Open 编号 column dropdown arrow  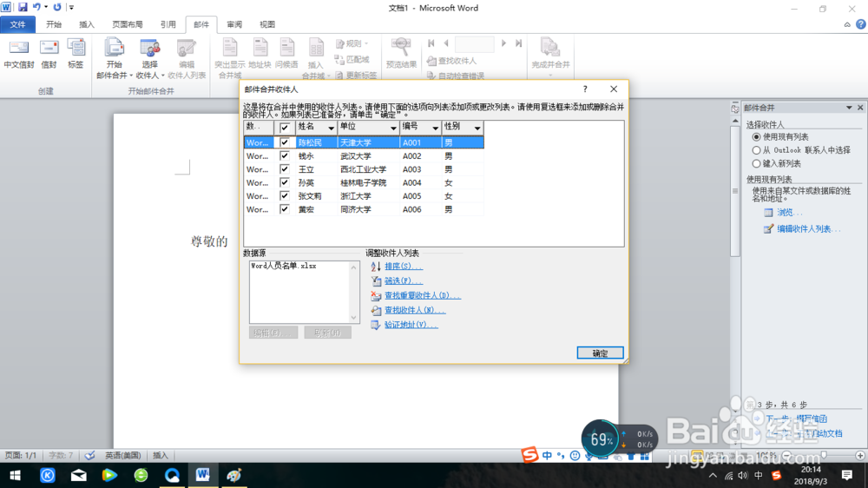point(435,128)
